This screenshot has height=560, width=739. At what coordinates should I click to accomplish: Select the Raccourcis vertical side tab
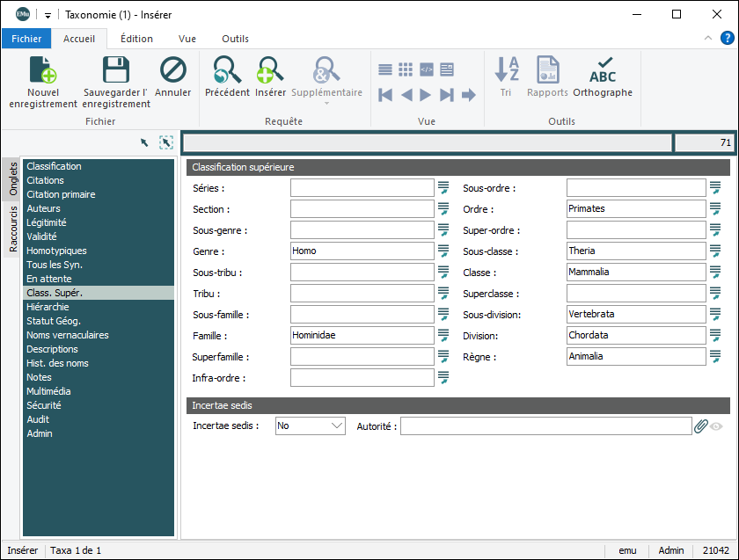point(13,229)
